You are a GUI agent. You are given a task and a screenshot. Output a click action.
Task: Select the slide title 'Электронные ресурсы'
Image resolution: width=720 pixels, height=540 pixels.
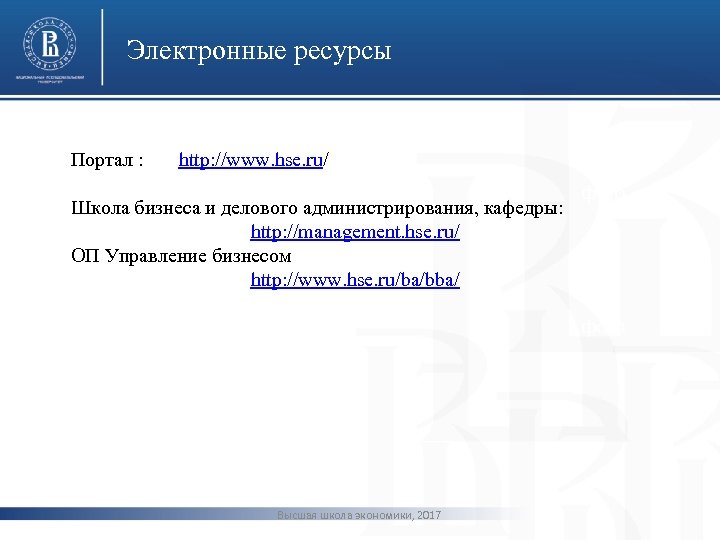tap(259, 51)
